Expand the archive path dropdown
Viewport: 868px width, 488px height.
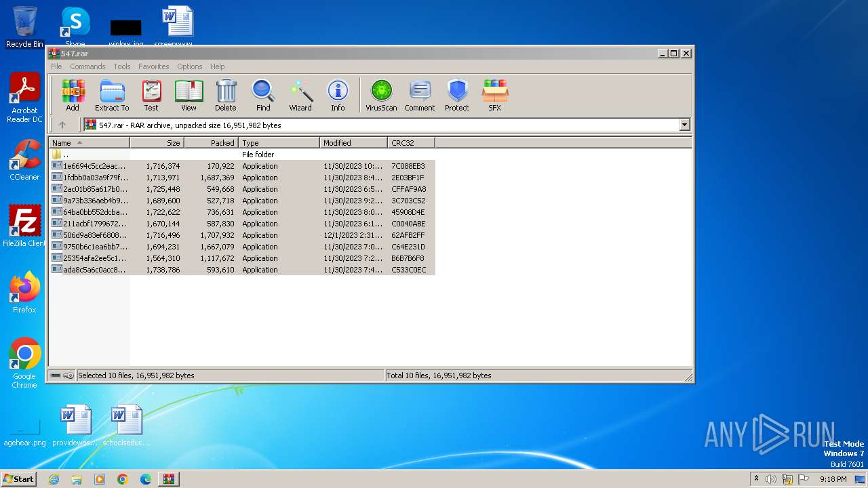(684, 125)
